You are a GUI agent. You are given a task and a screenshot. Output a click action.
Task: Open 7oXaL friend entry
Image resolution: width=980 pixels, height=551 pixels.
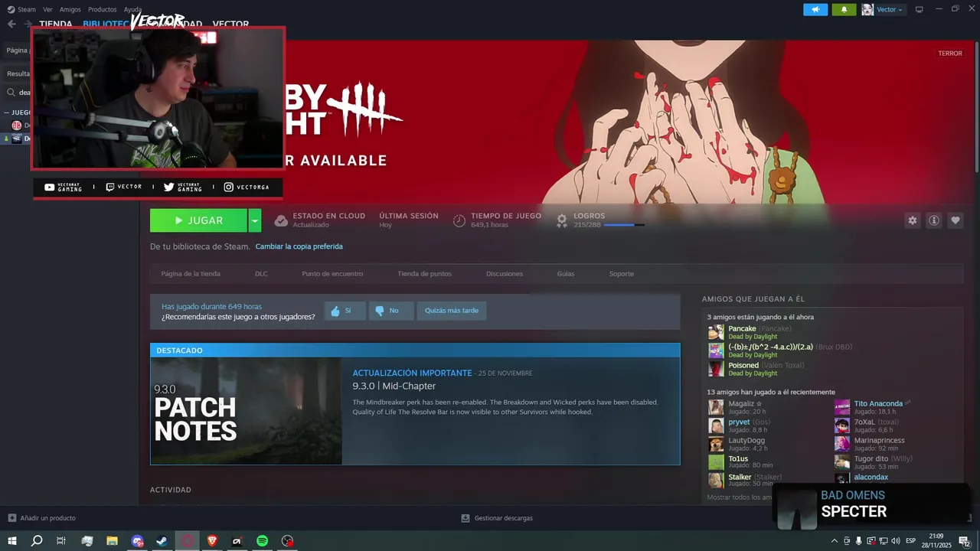[864, 422]
